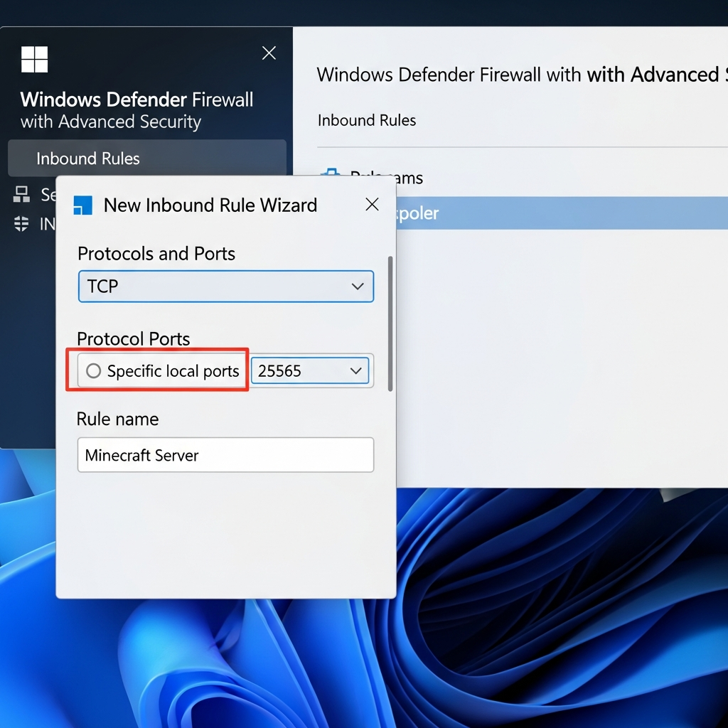Screen dimensions: 728x728
Task: Toggle the Specific local ports selection circle
Action: pos(92,370)
